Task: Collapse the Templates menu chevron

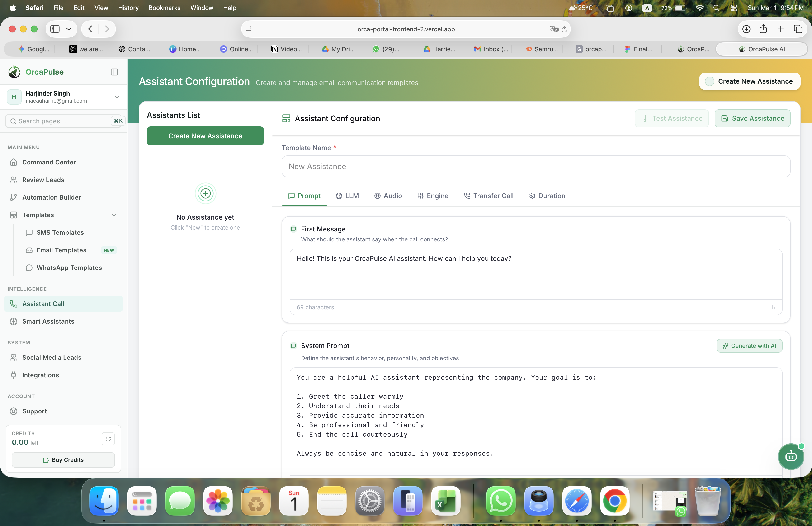Action: pyautogui.click(x=114, y=215)
